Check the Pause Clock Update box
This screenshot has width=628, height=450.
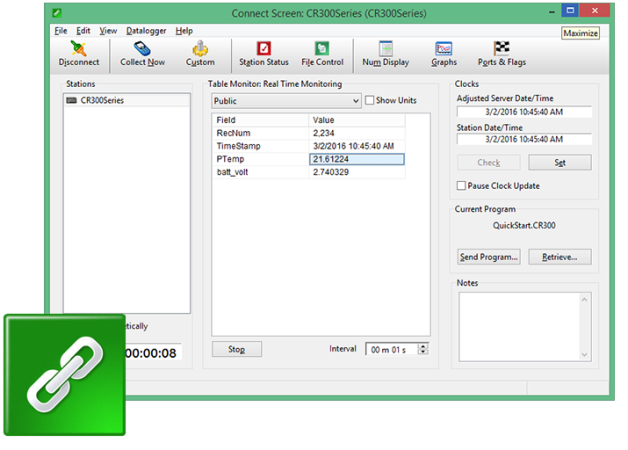461,186
